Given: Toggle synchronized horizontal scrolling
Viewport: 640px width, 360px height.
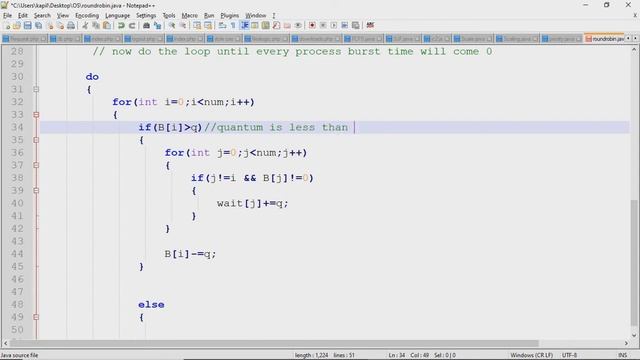Looking at the screenshot, I should [208, 25].
